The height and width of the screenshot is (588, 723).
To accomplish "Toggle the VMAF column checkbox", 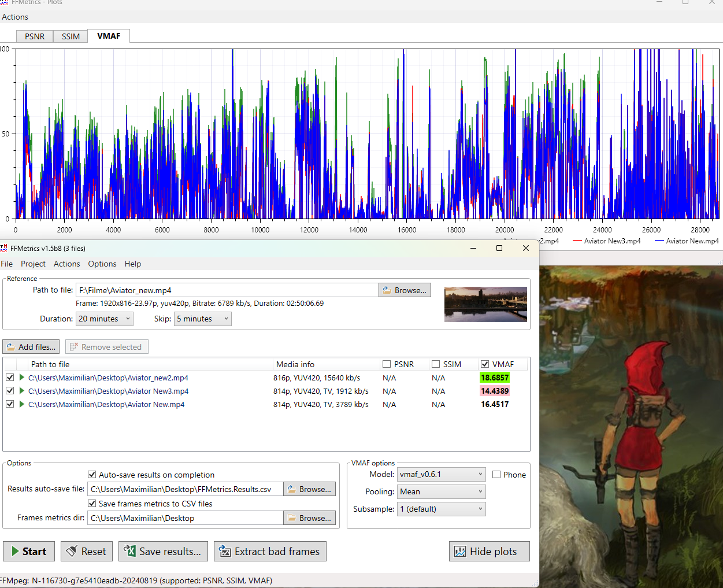I will (485, 364).
